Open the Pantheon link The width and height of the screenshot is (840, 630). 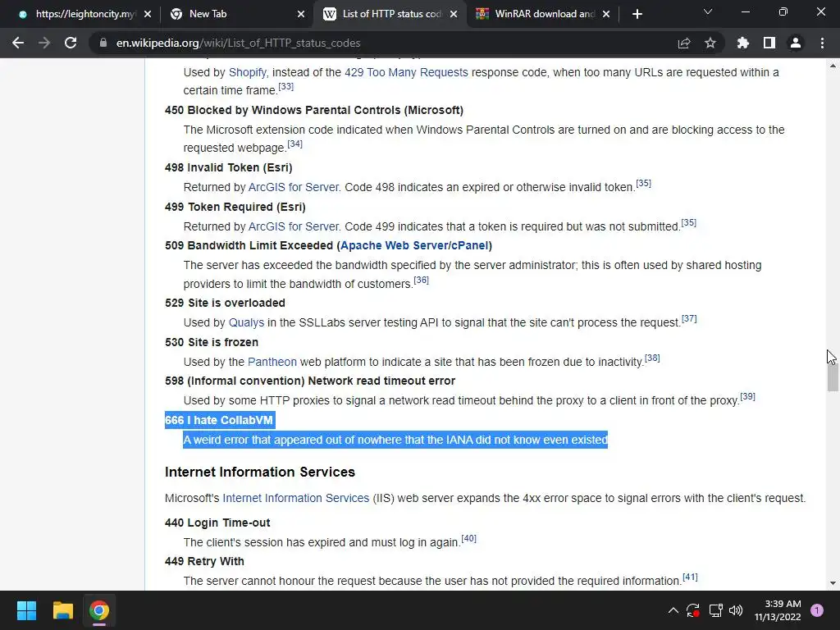(x=272, y=362)
